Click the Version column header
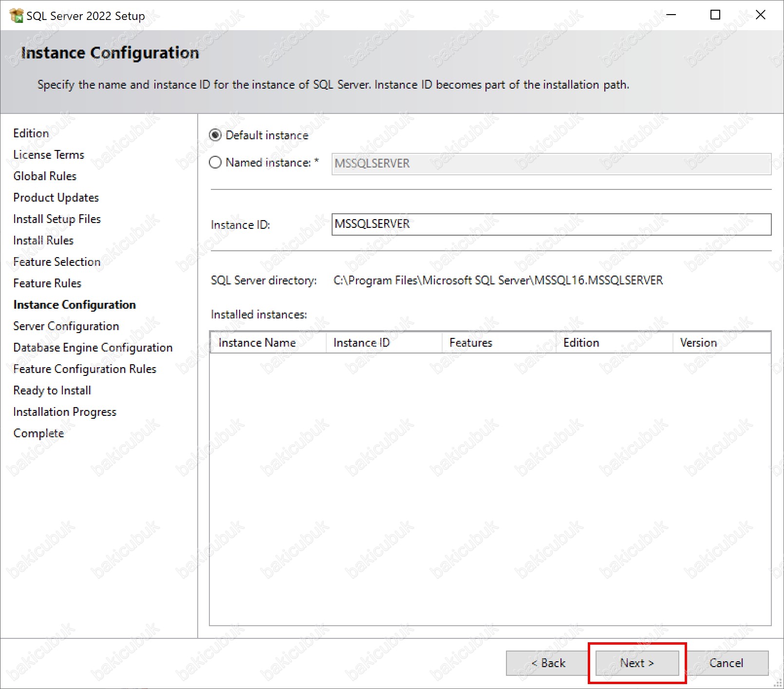The image size is (784, 689). point(722,342)
